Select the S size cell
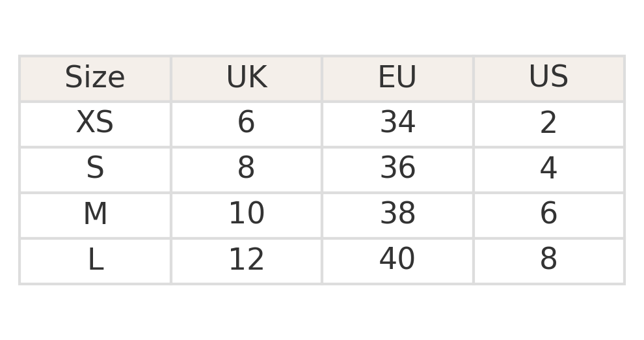 tap(95, 169)
